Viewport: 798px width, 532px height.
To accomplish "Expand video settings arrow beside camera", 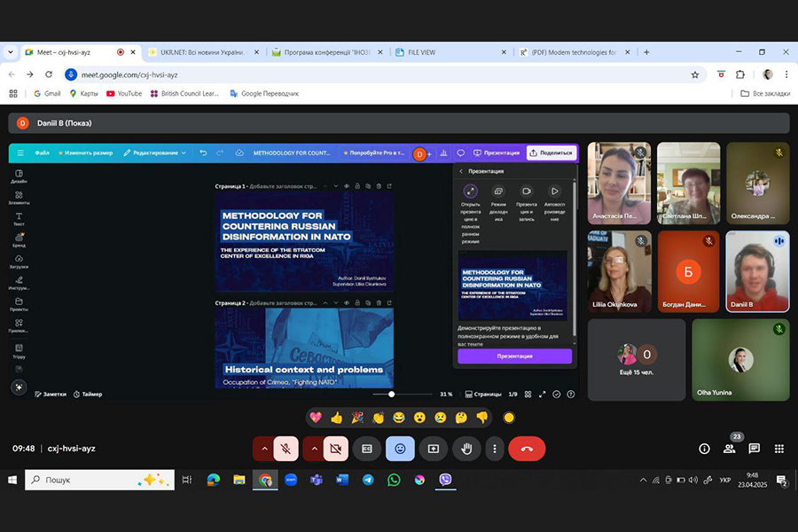I will point(313,449).
